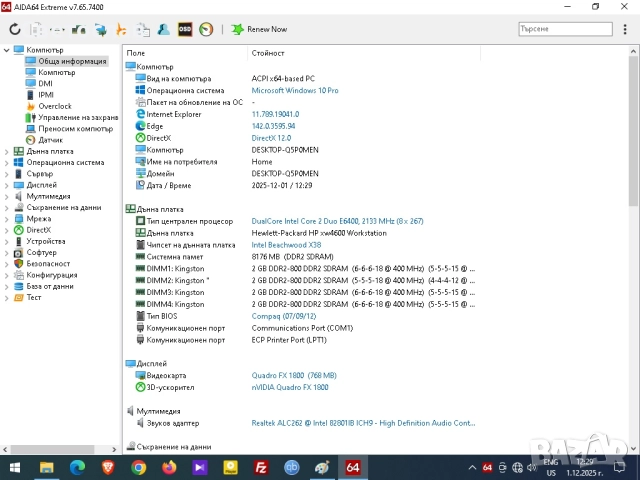Open the Realtek ALC262 audio link
The image size is (640, 480).
click(363, 423)
